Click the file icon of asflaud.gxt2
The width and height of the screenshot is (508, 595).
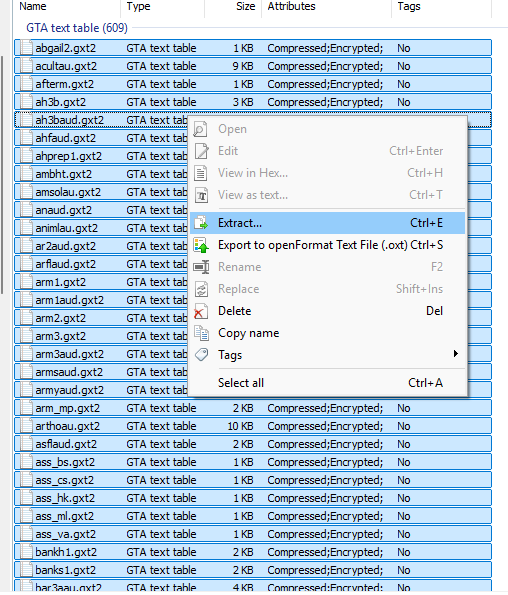click(26, 444)
